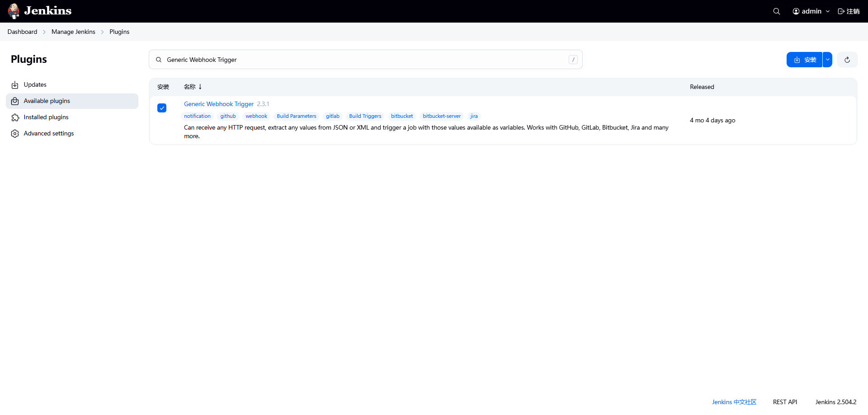Open Installed plugins in sidebar

point(72,117)
